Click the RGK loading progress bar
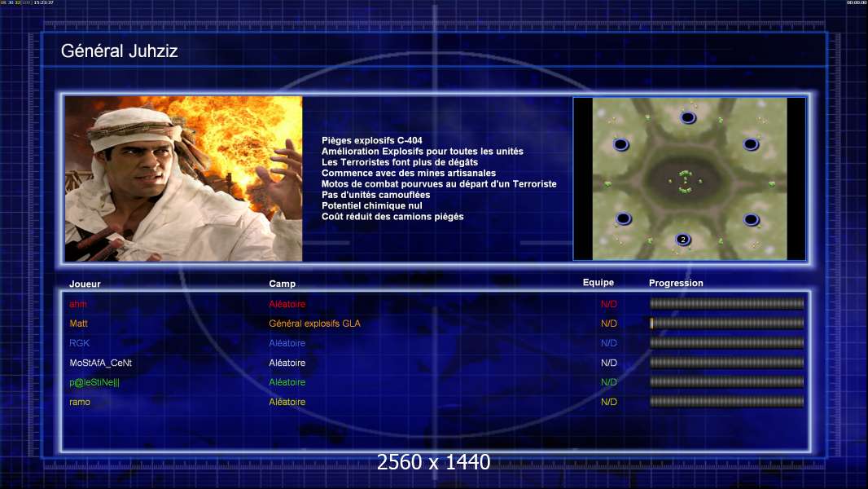 (726, 343)
